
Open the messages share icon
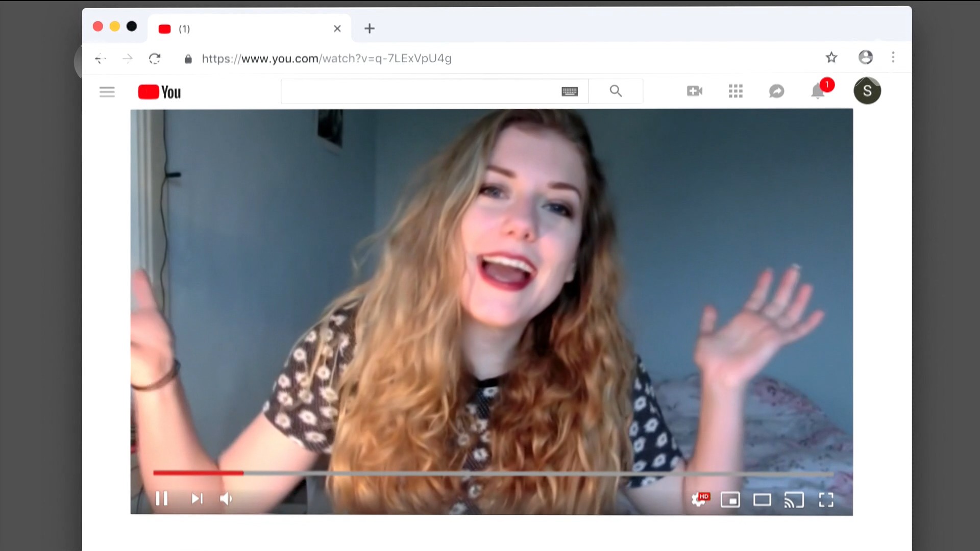coord(776,91)
